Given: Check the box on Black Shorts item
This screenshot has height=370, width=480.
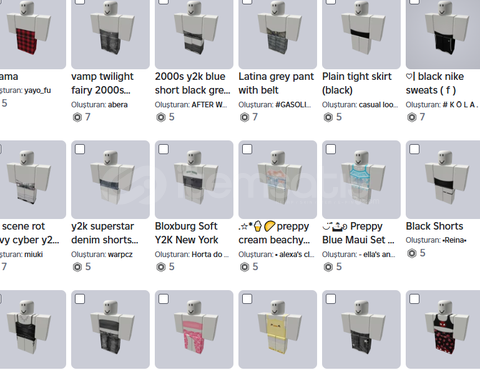Looking at the screenshot, I should click(x=415, y=149).
